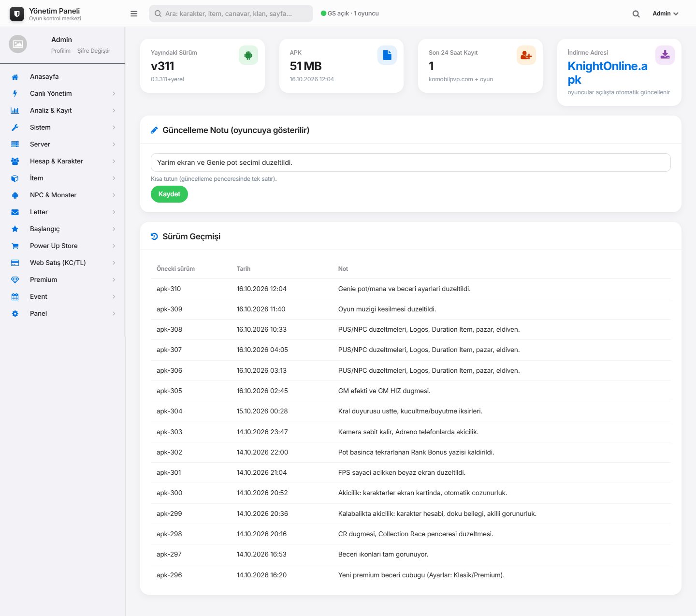Open the Profilim link
Viewport: 696px width, 616px height.
[x=61, y=51]
